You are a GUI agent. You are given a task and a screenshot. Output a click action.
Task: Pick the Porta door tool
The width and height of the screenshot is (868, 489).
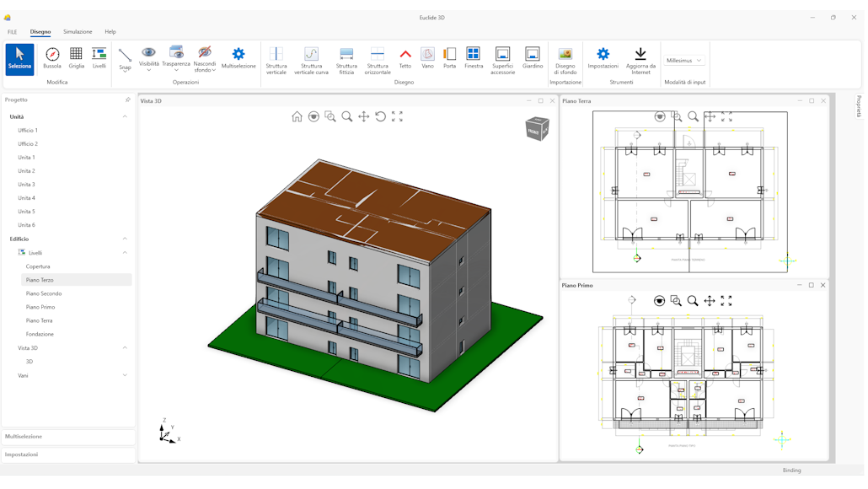tap(449, 58)
